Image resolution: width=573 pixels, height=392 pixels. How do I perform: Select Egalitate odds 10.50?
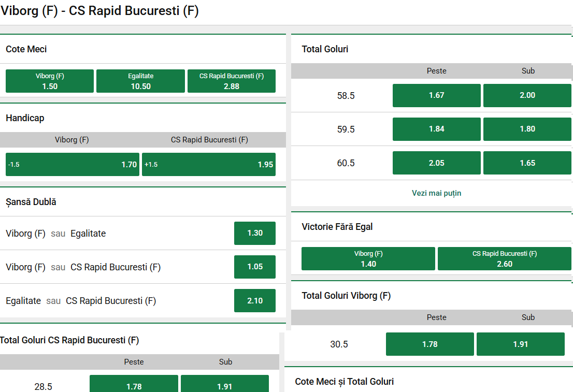pyautogui.click(x=140, y=81)
